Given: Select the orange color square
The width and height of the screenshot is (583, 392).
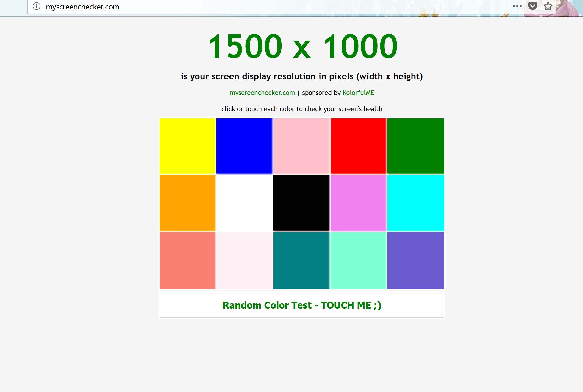Looking at the screenshot, I should pos(187,203).
